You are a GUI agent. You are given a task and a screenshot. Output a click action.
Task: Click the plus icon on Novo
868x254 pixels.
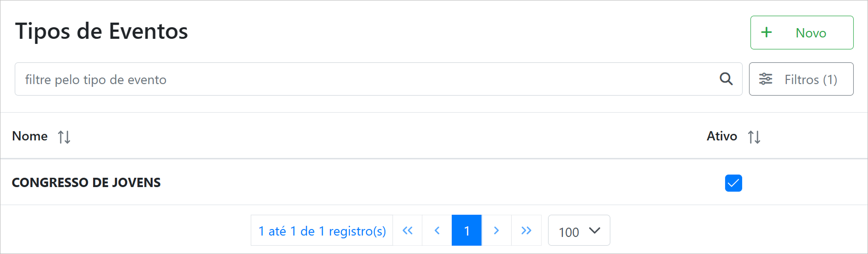766,32
